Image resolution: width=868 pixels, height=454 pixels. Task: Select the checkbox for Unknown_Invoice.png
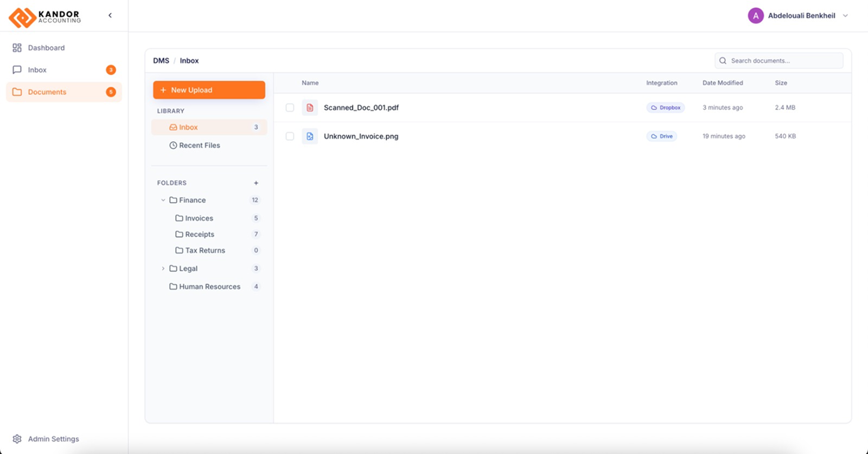(x=290, y=136)
